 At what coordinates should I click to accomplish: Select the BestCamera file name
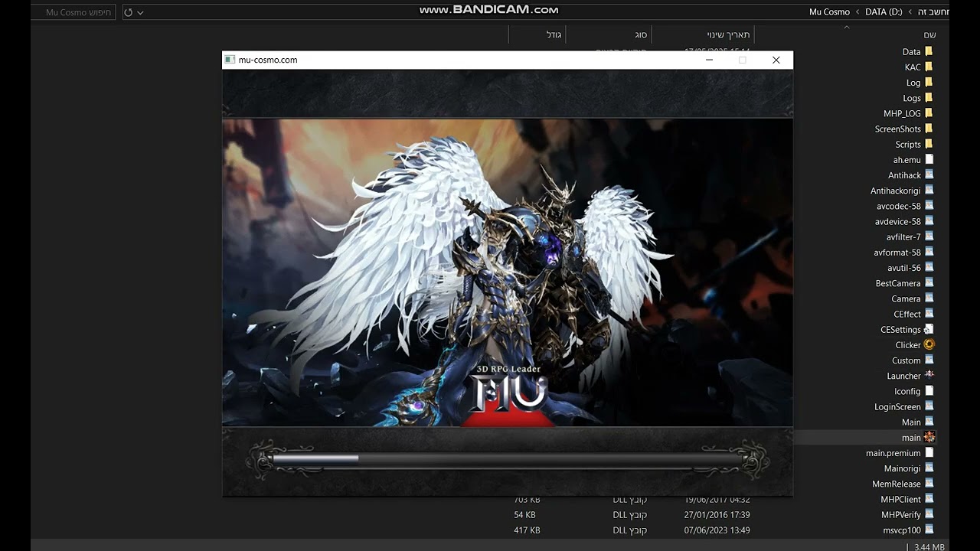tap(898, 283)
